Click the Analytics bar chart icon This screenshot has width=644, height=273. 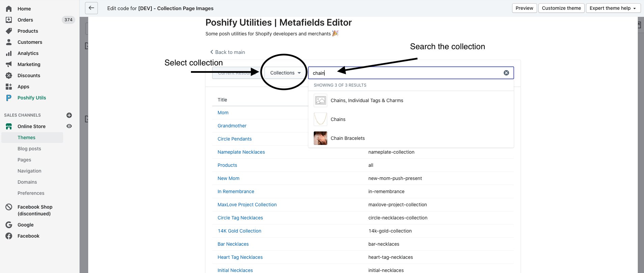click(9, 53)
